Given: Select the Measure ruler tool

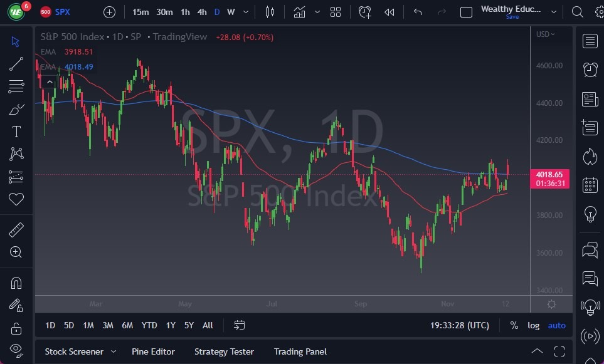Looking at the screenshot, I should pos(16,229).
